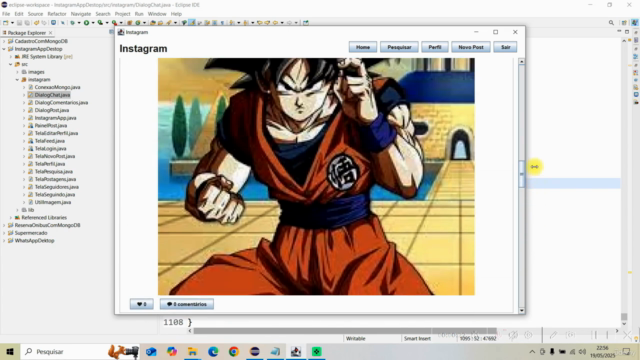Click the Windows Start button

[10, 351]
